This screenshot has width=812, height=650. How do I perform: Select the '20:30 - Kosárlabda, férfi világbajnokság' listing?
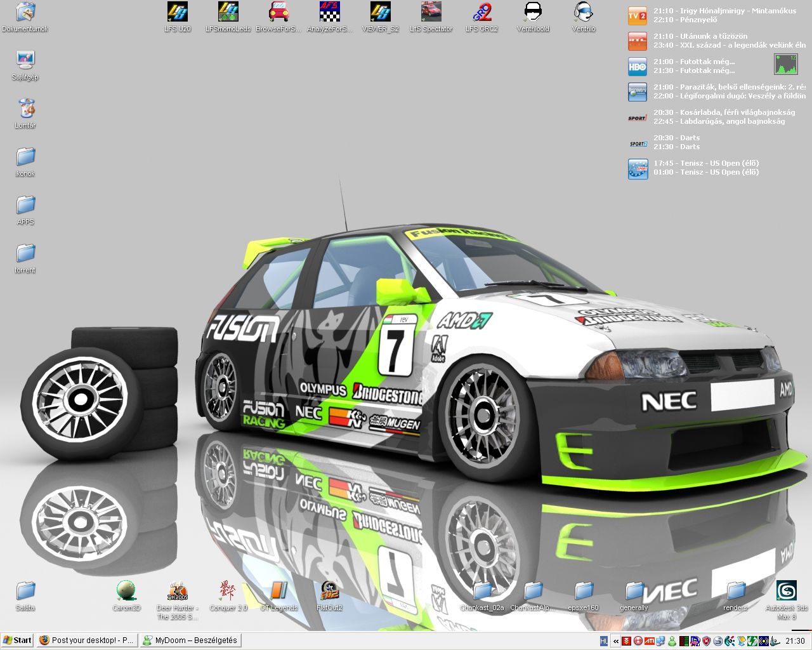[x=724, y=112]
